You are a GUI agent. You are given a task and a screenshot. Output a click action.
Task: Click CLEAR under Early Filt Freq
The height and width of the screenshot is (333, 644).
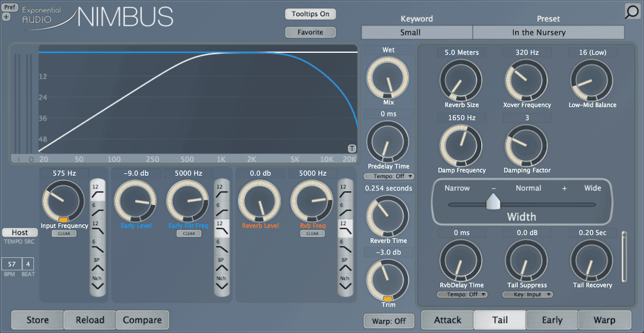188,234
